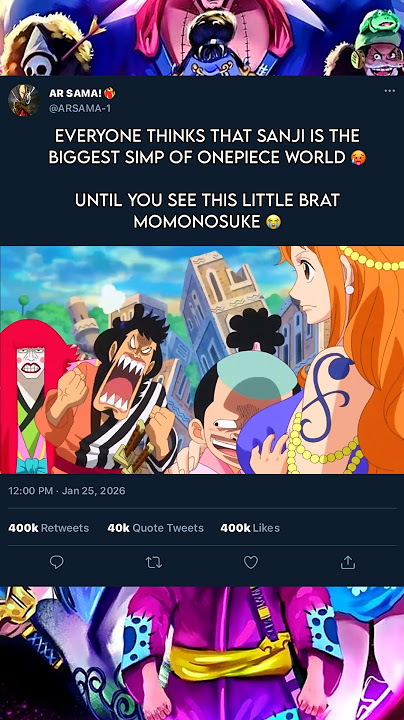Open the @ARSAMA-1 handle

79,108
